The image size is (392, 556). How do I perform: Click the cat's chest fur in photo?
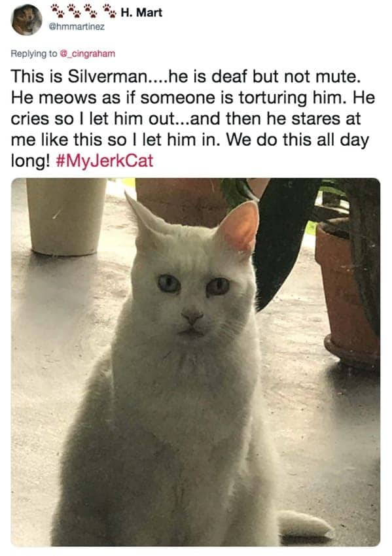point(188,390)
